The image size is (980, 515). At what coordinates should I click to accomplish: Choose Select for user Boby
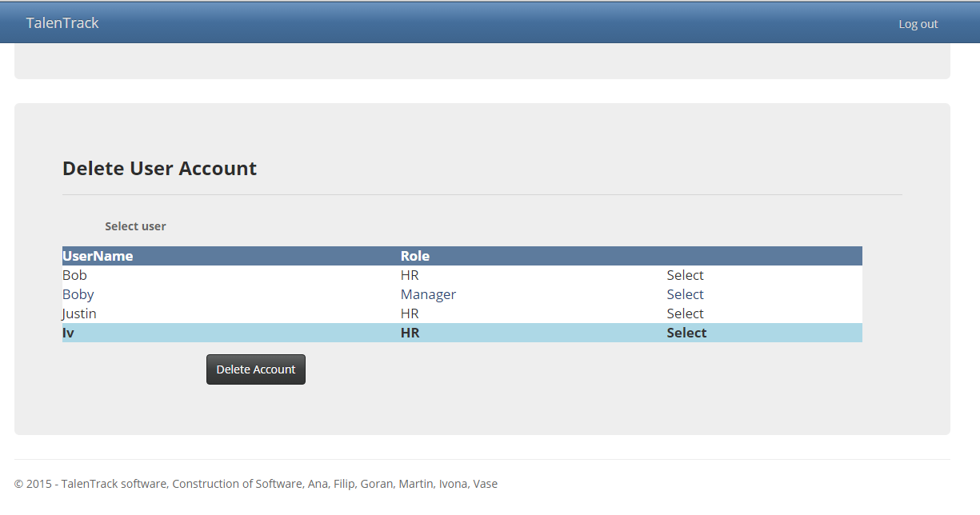pos(685,294)
